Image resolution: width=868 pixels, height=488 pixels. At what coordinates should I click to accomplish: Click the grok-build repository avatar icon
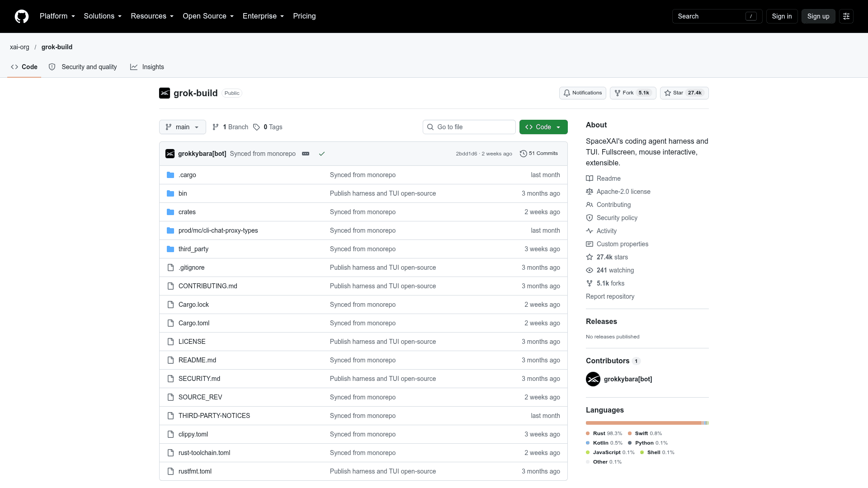click(x=165, y=93)
